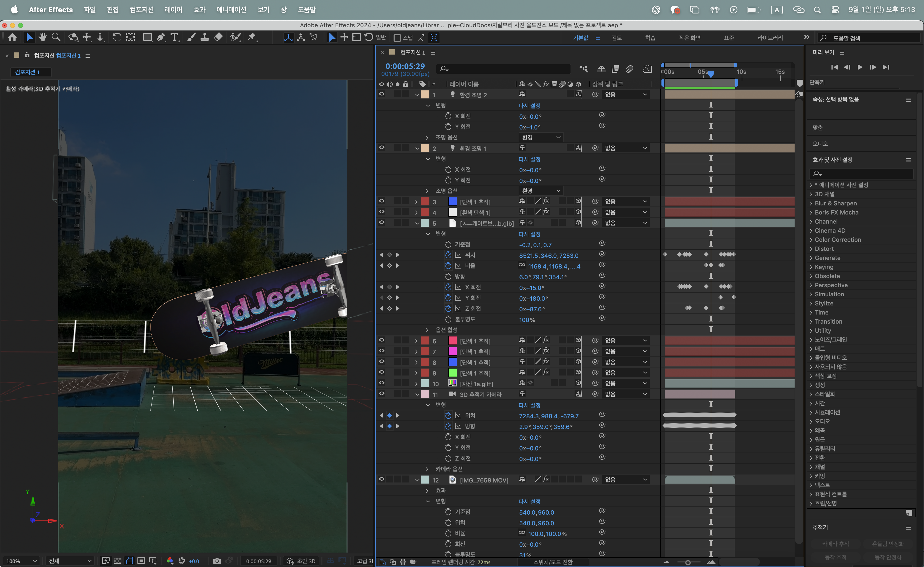Image resolution: width=924 pixels, height=567 pixels.
Task: Open the 컴포지션 menu
Action: (x=142, y=10)
